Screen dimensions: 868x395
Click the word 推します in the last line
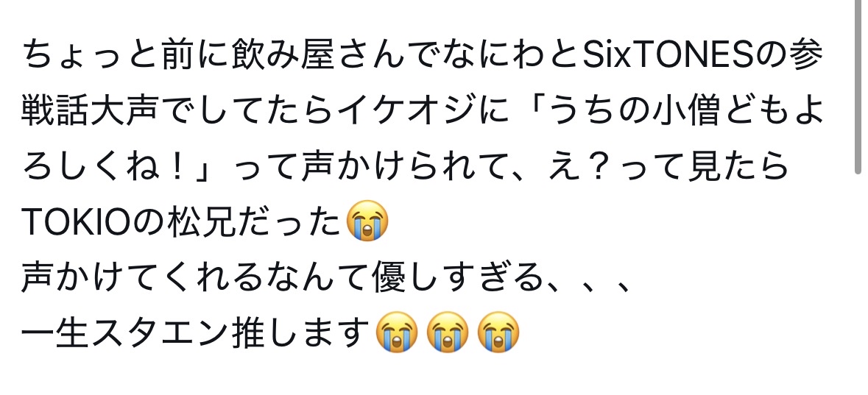click(x=301, y=333)
